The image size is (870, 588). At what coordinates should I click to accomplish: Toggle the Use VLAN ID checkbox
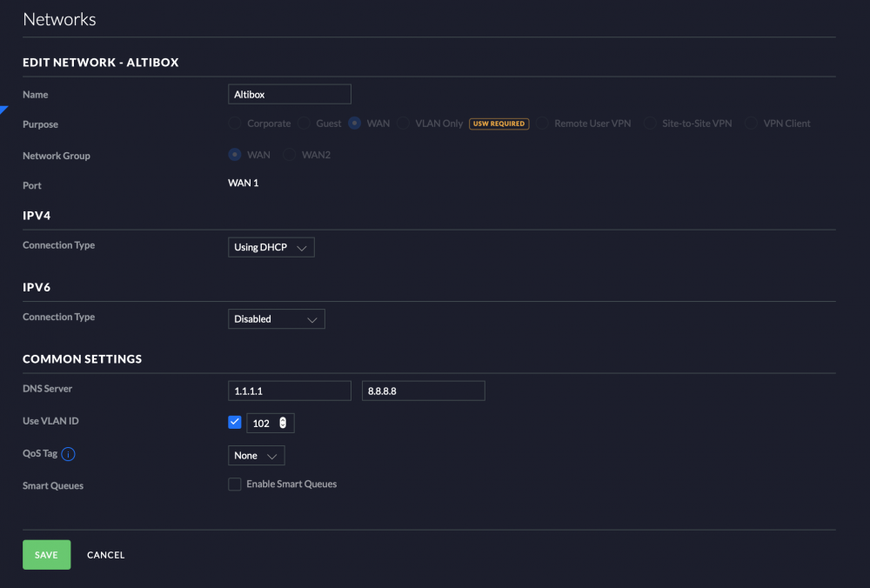tap(234, 423)
